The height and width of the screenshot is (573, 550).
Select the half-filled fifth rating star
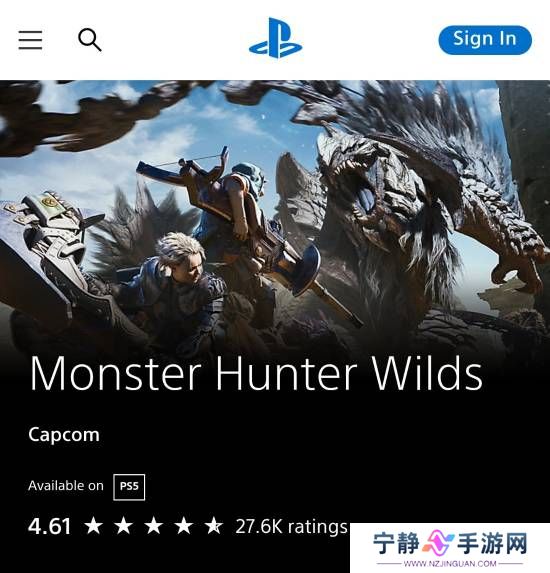tap(213, 526)
